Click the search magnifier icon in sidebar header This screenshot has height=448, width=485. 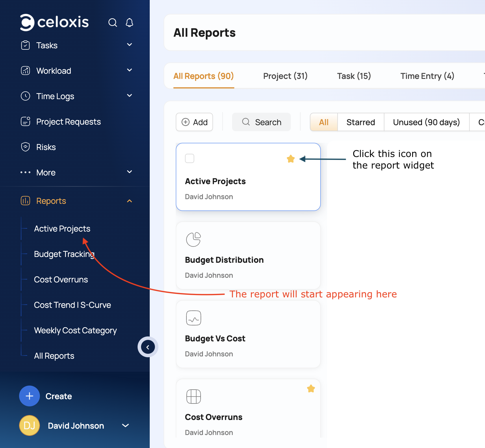pos(112,23)
